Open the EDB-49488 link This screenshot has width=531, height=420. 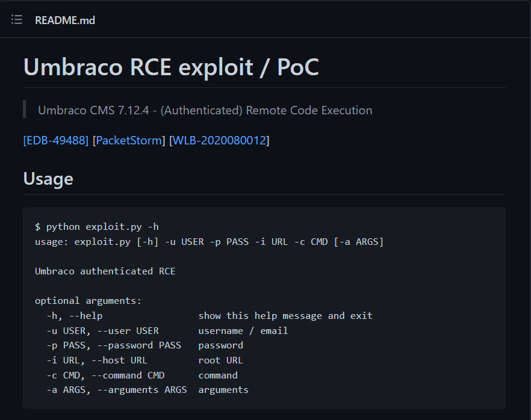(x=55, y=140)
